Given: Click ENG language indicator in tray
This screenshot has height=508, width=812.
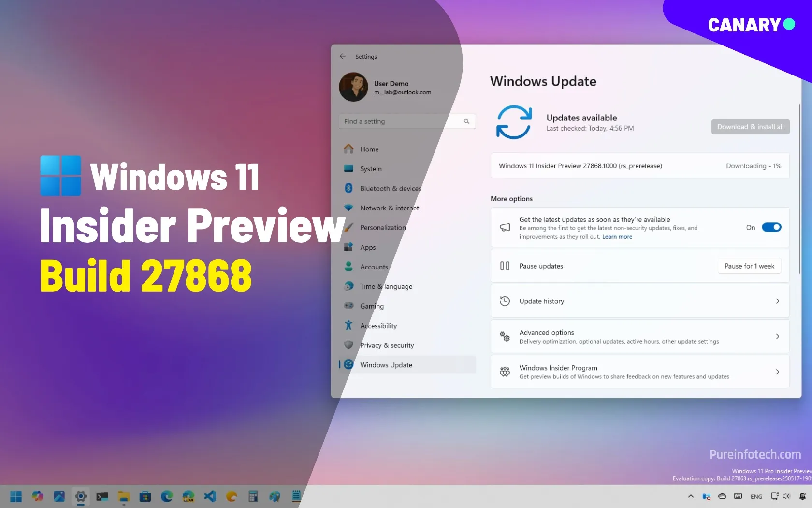Looking at the screenshot, I should tap(756, 497).
